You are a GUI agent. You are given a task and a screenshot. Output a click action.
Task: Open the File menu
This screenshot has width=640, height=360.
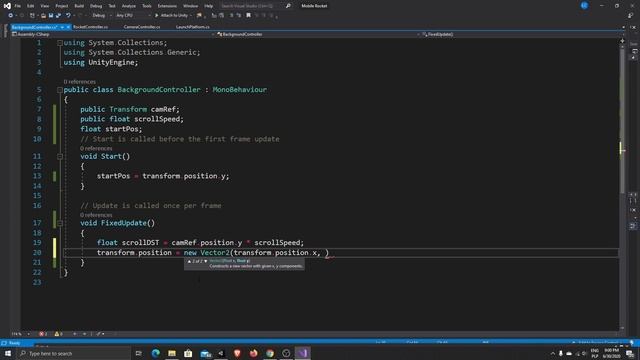(18, 6)
